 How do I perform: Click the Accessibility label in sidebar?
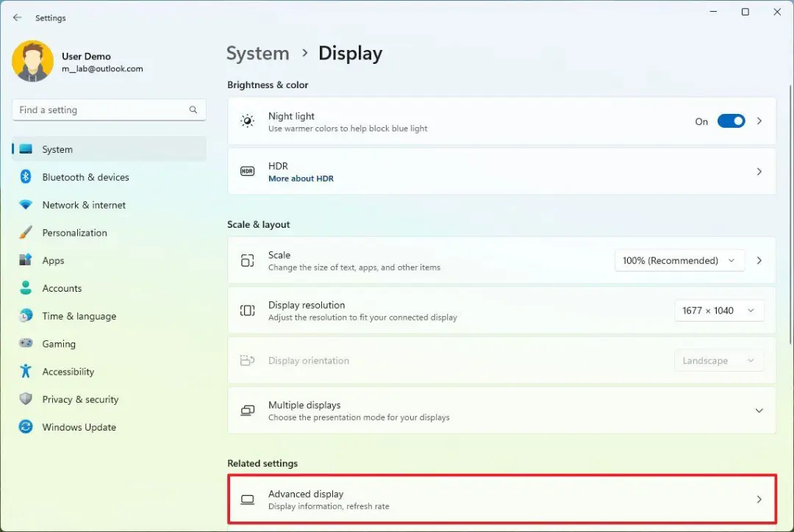[68, 372]
